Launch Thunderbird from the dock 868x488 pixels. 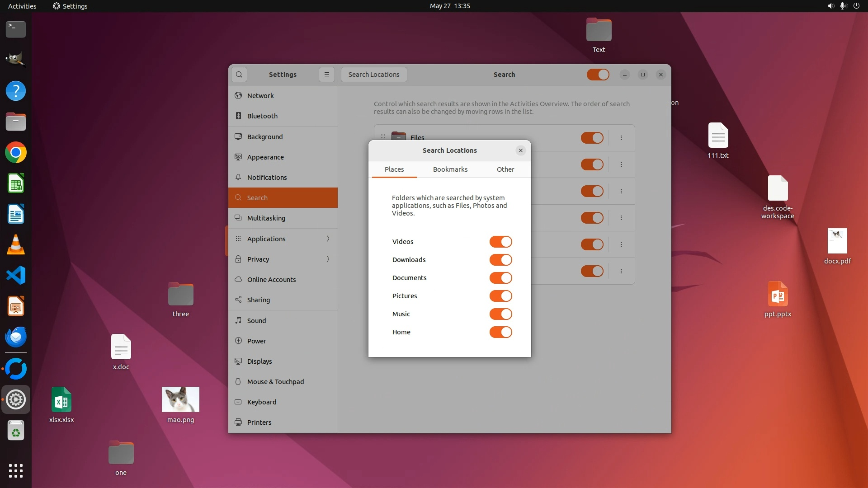pos(16,337)
